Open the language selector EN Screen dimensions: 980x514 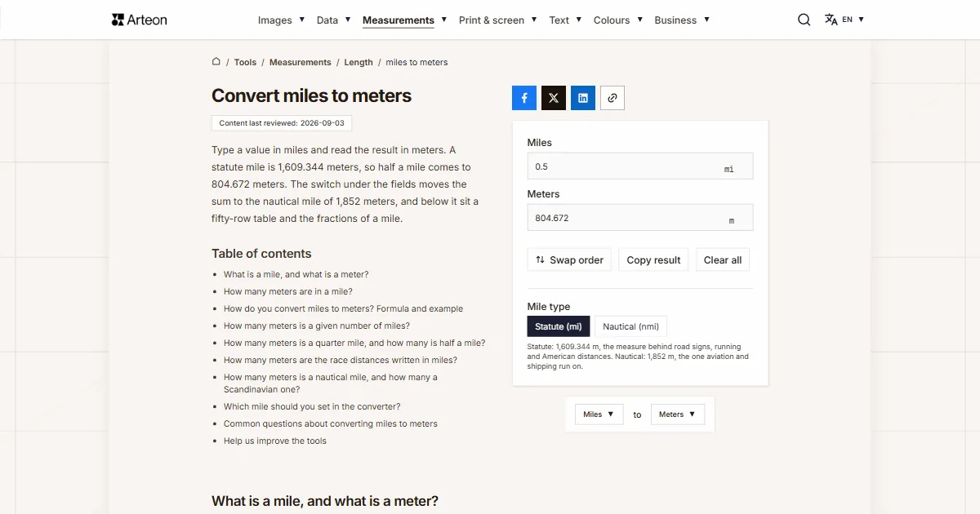(844, 20)
